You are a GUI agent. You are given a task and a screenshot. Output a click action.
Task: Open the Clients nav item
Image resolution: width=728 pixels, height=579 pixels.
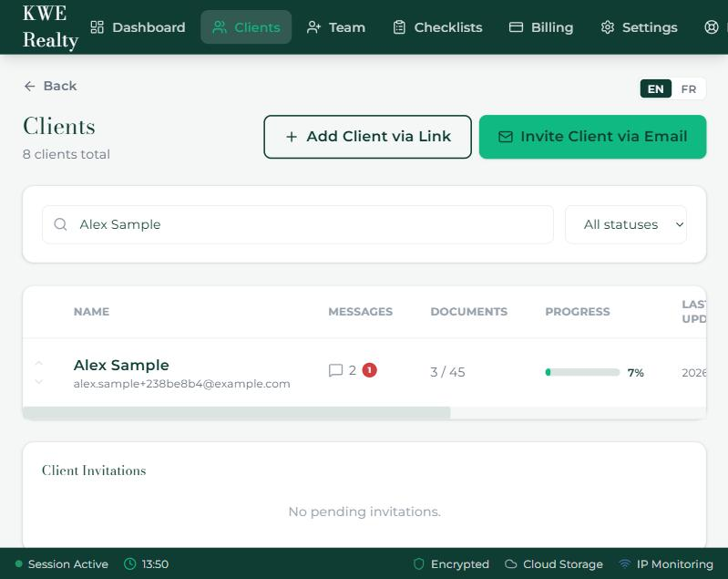246,27
